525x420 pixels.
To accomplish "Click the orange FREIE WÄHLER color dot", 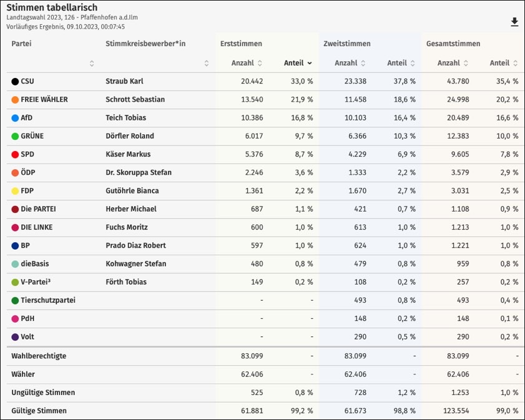I will [x=15, y=99].
